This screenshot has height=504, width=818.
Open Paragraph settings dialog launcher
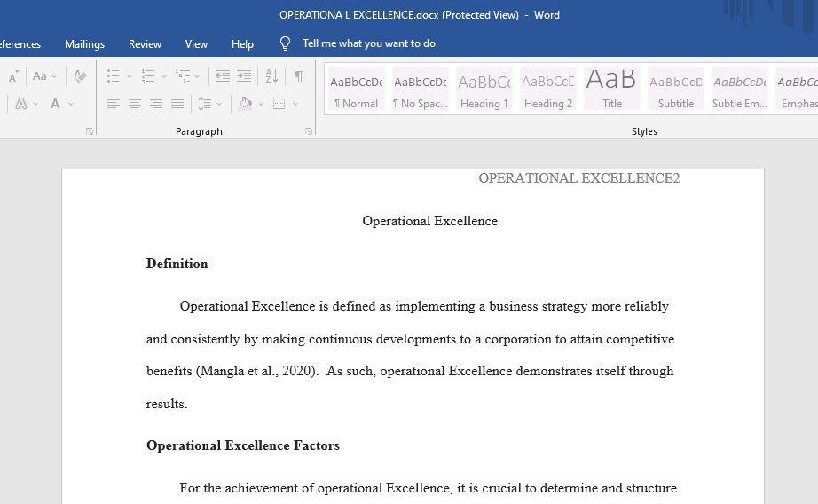[309, 131]
